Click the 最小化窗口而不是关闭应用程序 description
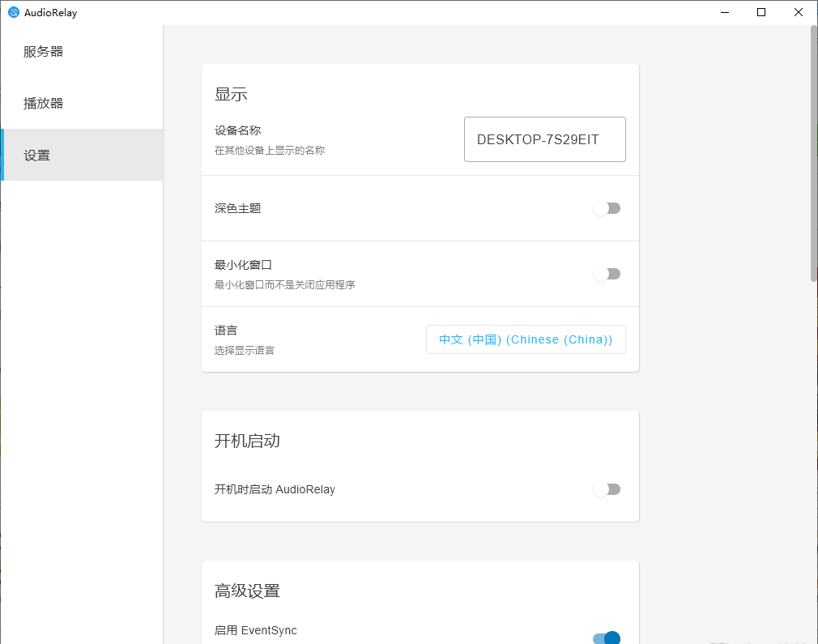 [x=285, y=285]
